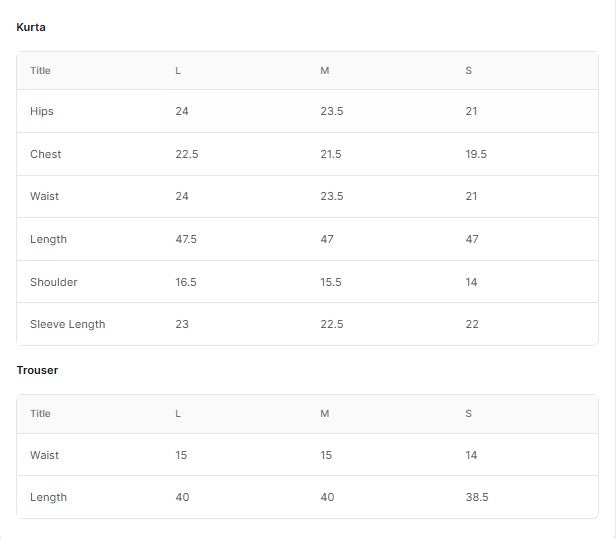Click the Sleeve Length row label
Screen dimensions: 616x539
(67, 324)
